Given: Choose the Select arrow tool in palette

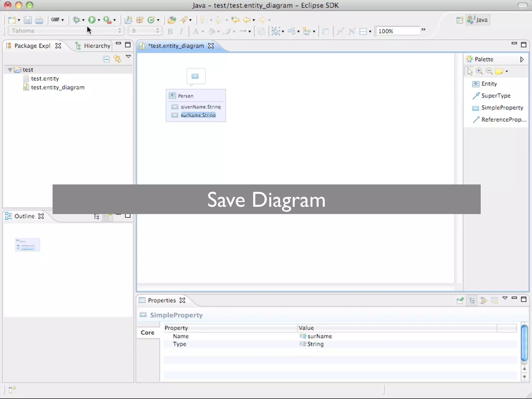Looking at the screenshot, I should click(x=470, y=71).
